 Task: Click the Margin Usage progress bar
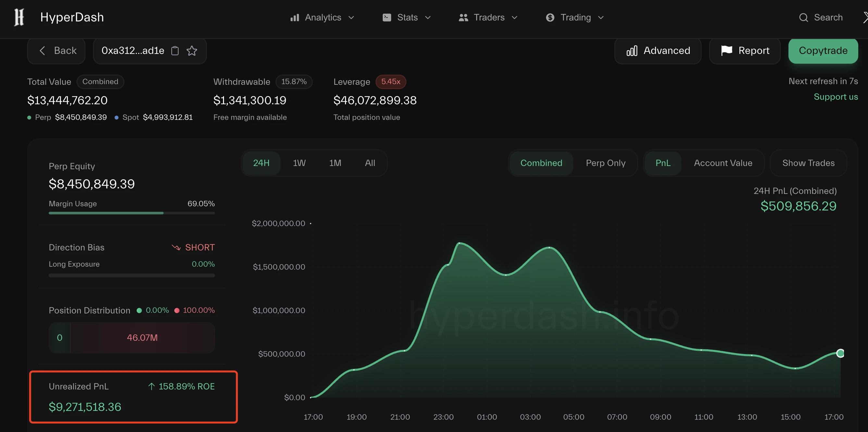[x=131, y=213]
